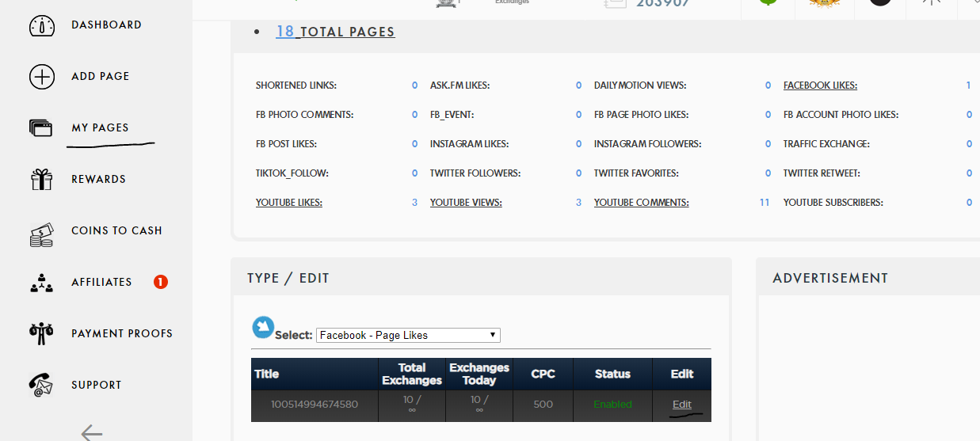This screenshot has height=441, width=980.
Task: Click the Total Exchanges column header
Action: point(412,374)
